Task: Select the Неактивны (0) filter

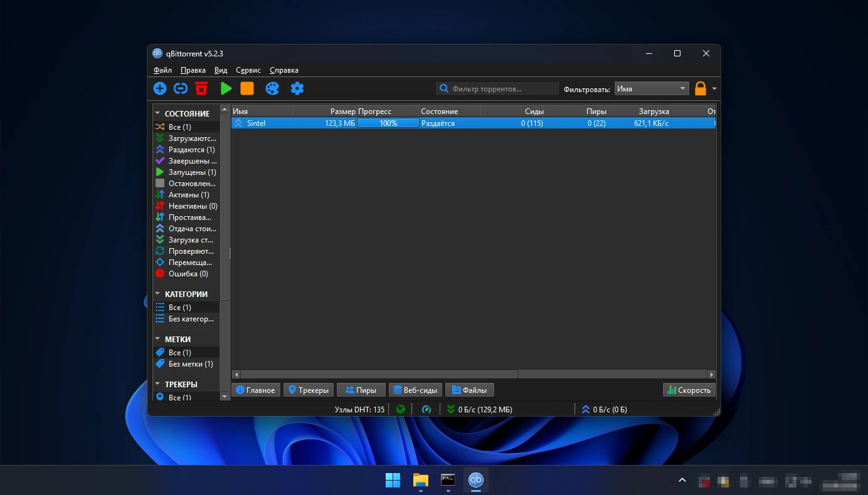Action: pyautogui.click(x=186, y=206)
